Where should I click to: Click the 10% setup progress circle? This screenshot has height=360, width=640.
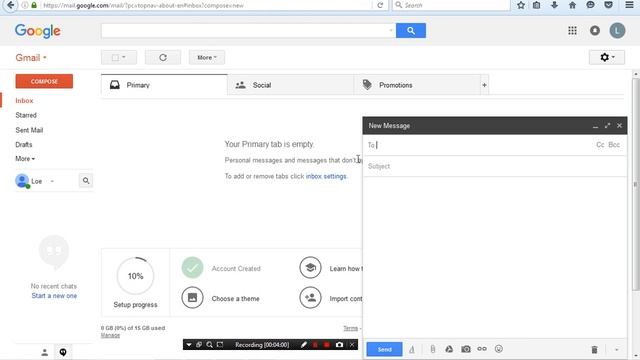click(x=135, y=276)
